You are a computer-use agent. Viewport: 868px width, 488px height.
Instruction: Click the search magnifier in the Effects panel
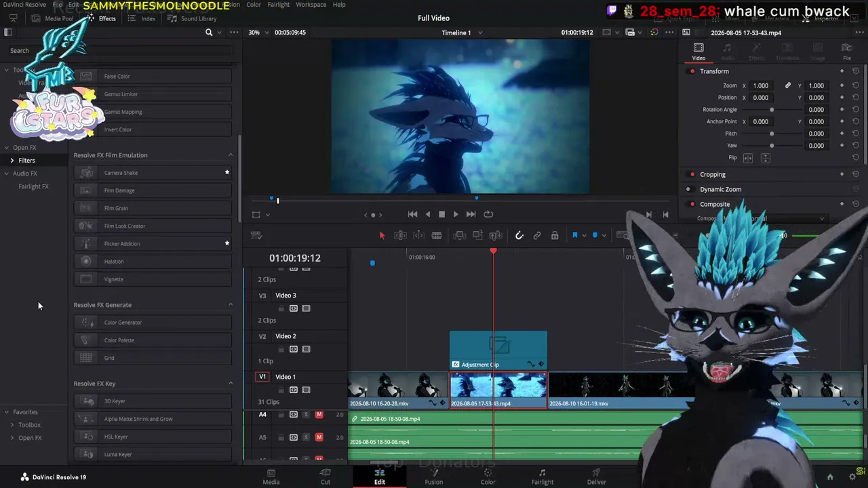pyautogui.click(x=209, y=33)
